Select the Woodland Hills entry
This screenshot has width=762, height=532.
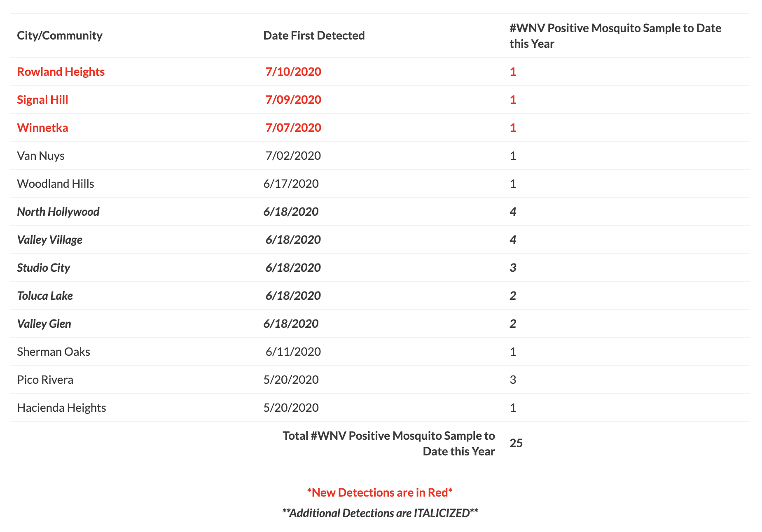coord(56,184)
